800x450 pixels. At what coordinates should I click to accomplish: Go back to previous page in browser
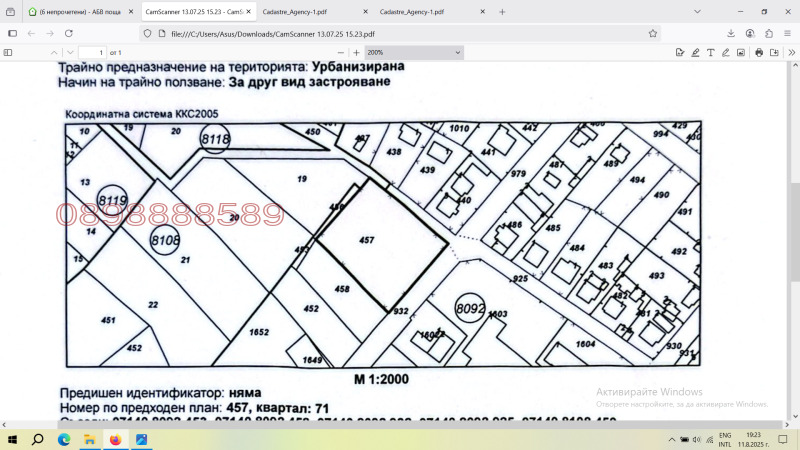tap(32, 33)
